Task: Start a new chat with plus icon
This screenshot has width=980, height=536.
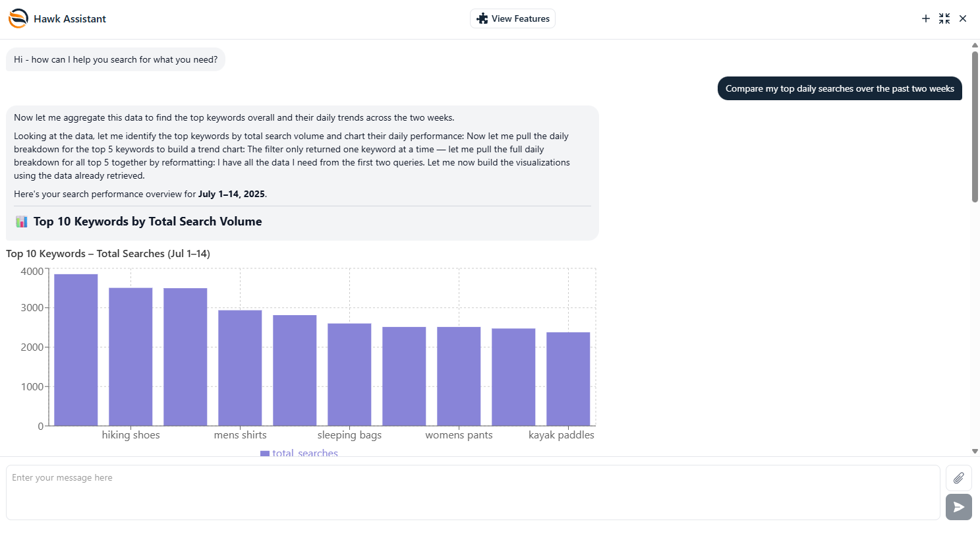Action: pos(926,18)
